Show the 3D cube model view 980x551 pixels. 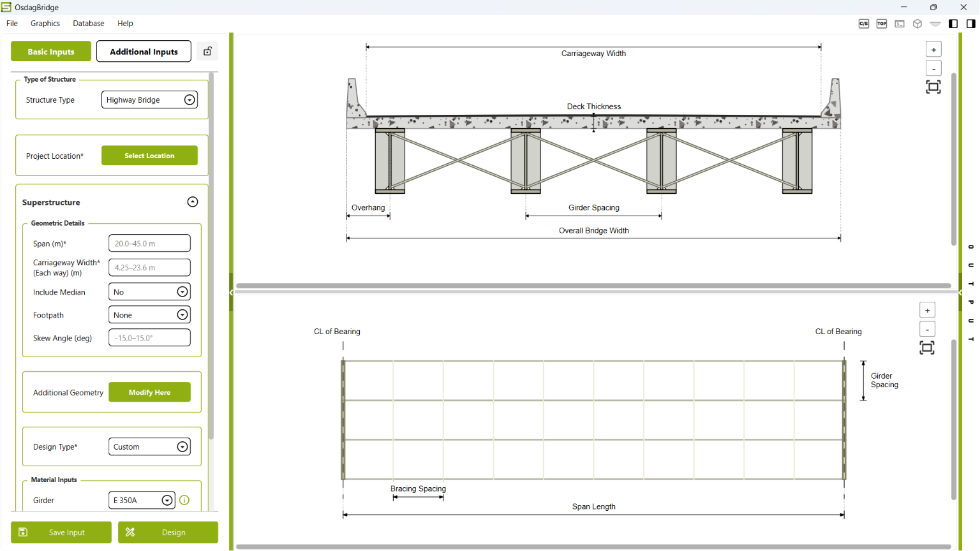917,24
